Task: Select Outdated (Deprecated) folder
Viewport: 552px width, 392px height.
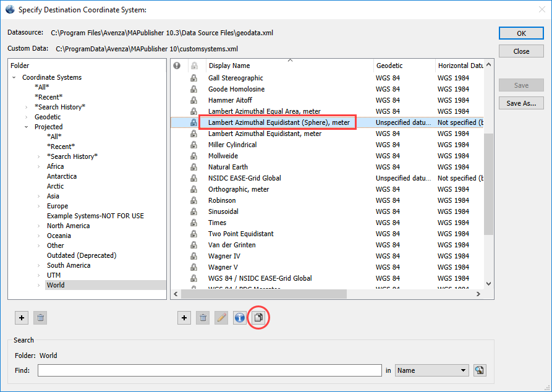Action: click(x=82, y=255)
